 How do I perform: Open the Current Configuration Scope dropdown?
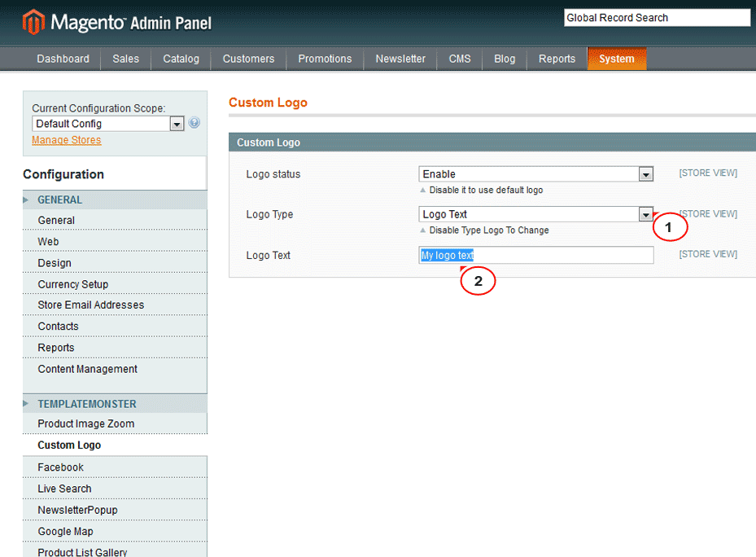pos(108,124)
